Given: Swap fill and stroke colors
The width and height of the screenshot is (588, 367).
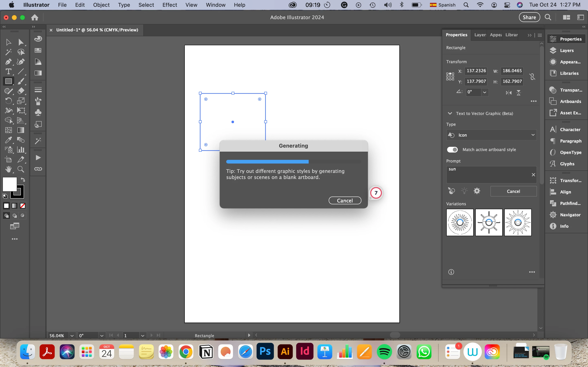Looking at the screenshot, I should (x=23, y=180).
